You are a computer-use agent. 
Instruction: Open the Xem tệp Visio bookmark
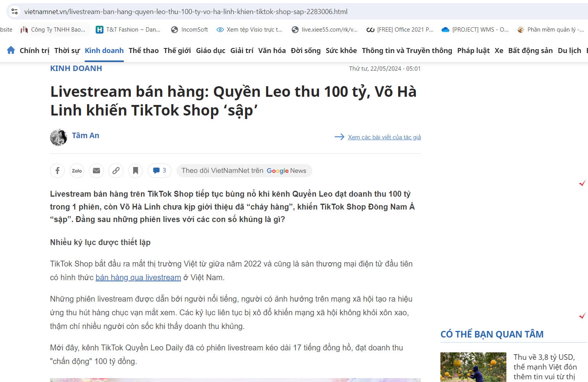pos(249,30)
